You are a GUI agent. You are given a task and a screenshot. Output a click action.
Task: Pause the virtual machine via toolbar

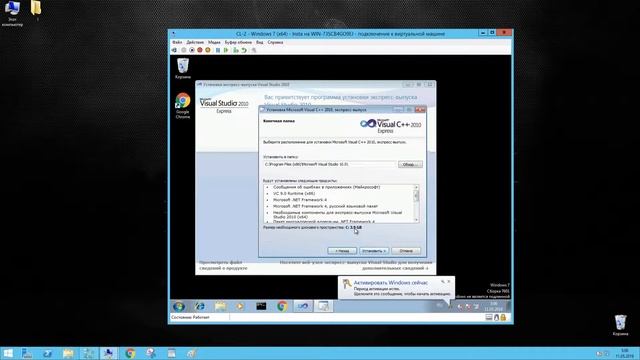coord(218,50)
